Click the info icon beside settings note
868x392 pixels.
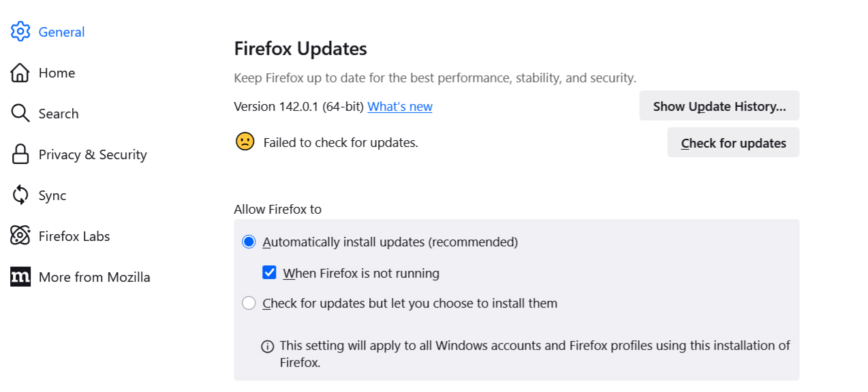(268, 346)
